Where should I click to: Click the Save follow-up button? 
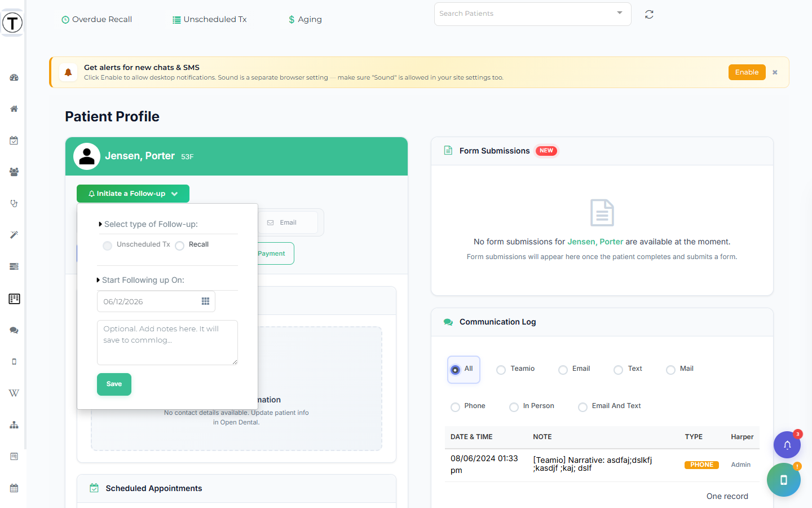[114, 384]
